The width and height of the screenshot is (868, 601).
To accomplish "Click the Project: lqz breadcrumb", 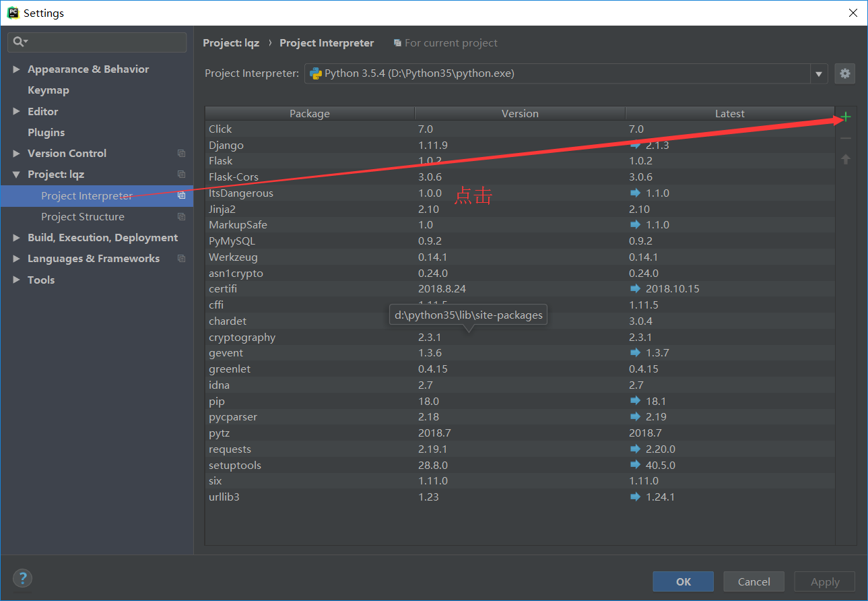I will [231, 43].
